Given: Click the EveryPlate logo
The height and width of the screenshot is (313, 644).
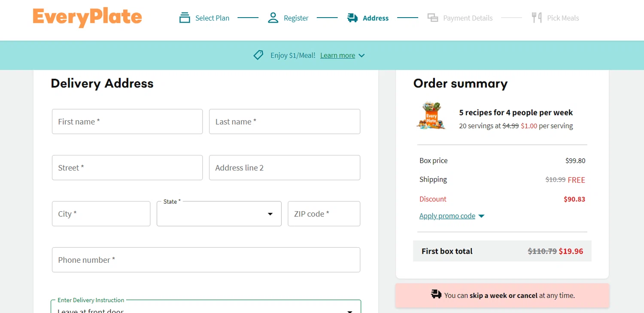Looking at the screenshot, I should pos(87,17).
